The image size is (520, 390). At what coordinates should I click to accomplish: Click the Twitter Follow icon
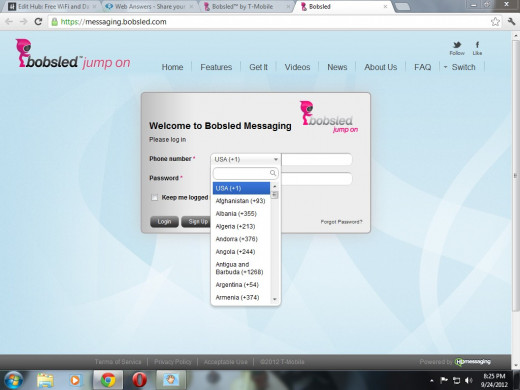[x=457, y=48]
